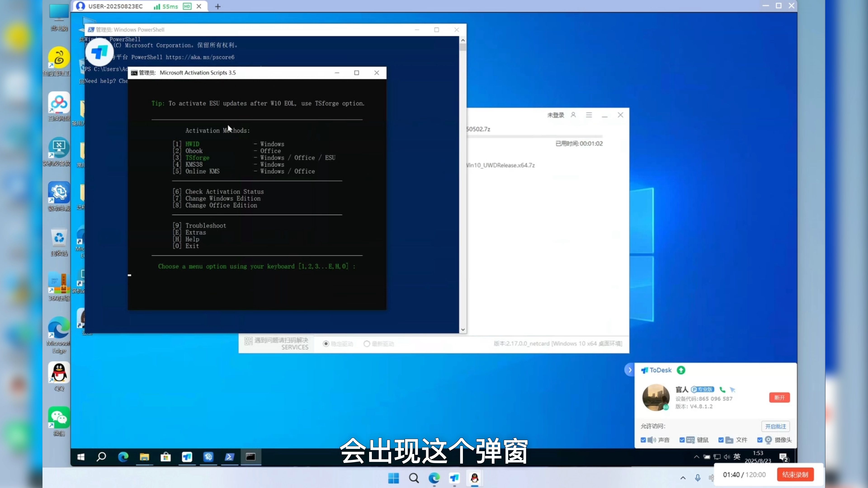868x488 pixels.
Task: Switch to PowerShell on the remote taskbar
Action: click(x=229, y=457)
